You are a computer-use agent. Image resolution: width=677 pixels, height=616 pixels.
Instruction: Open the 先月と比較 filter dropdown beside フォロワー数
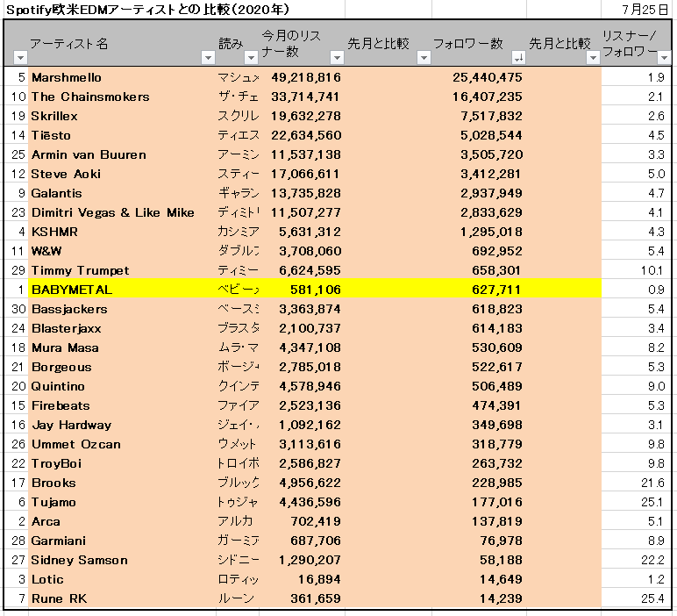(593, 57)
